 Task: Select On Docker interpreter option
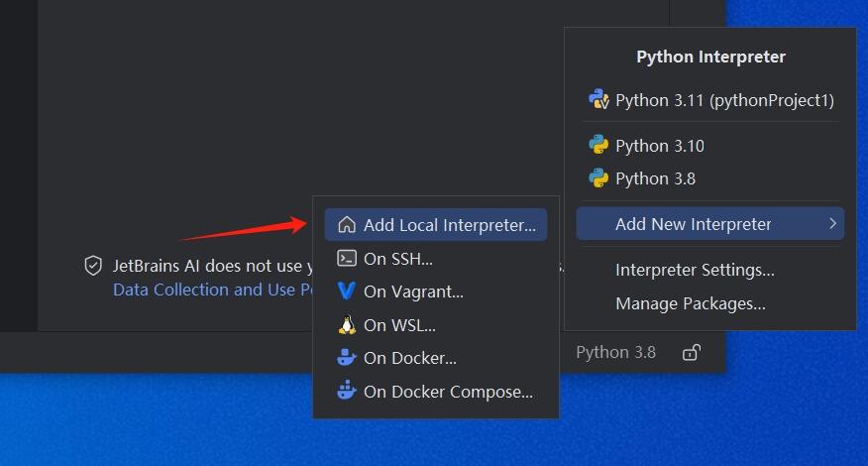436,358
